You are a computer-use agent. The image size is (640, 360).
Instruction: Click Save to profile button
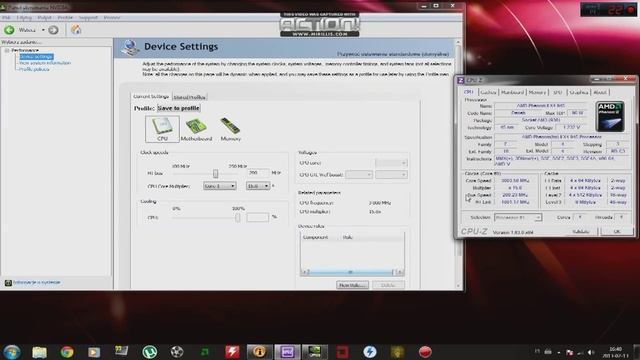(x=178, y=108)
